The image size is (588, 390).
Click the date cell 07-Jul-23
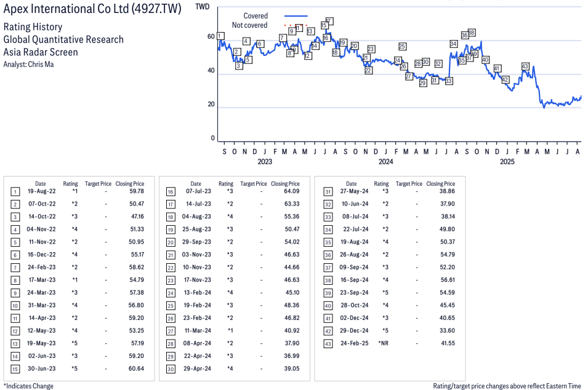click(198, 191)
